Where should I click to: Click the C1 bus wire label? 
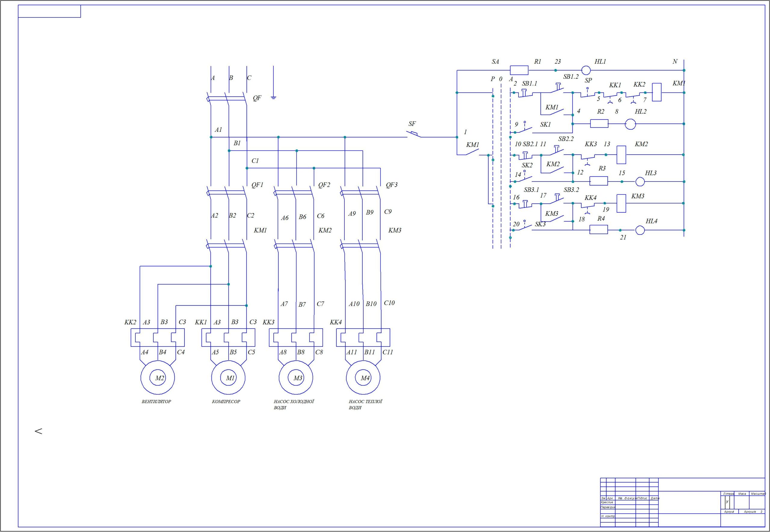point(255,161)
